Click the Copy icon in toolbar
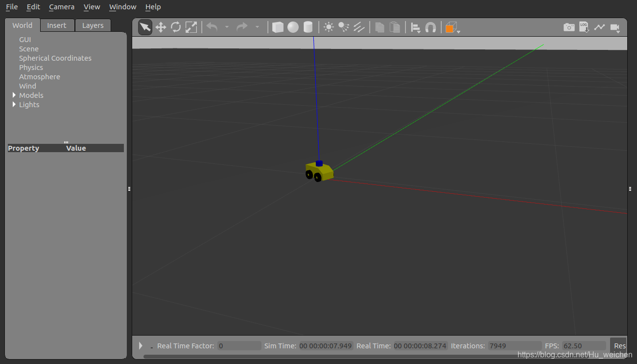This screenshot has height=364, width=637. (379, 27)
